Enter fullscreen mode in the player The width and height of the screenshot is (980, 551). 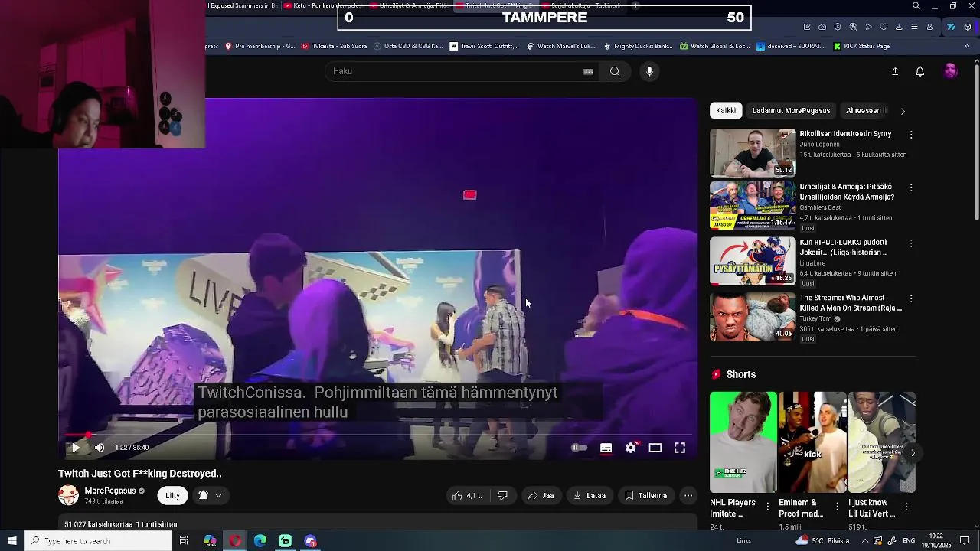coord(680,448)
